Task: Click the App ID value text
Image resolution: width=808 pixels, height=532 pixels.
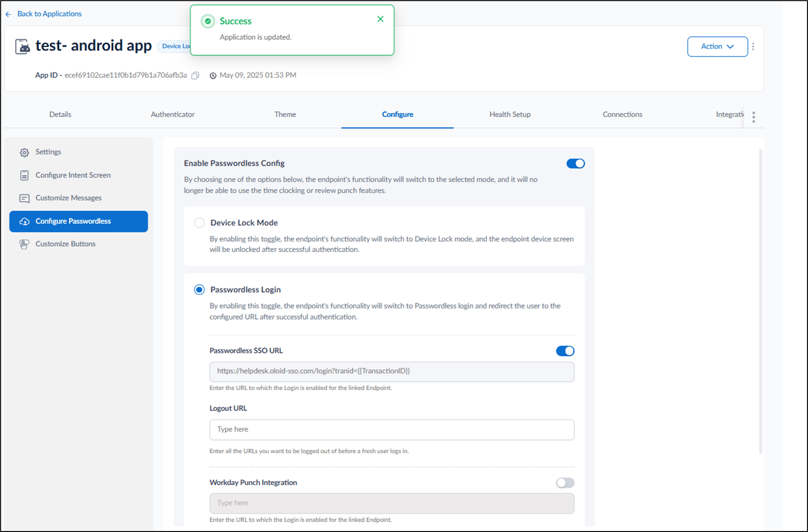Action: (x=125, y=75)
